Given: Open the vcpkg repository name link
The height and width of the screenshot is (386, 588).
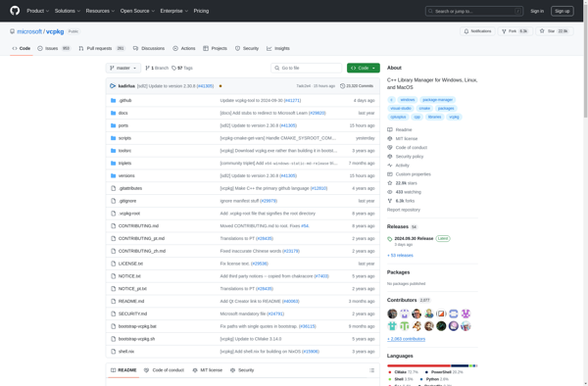Looking at the screenshot, I should pyautogui.click(x=55, y=31).
